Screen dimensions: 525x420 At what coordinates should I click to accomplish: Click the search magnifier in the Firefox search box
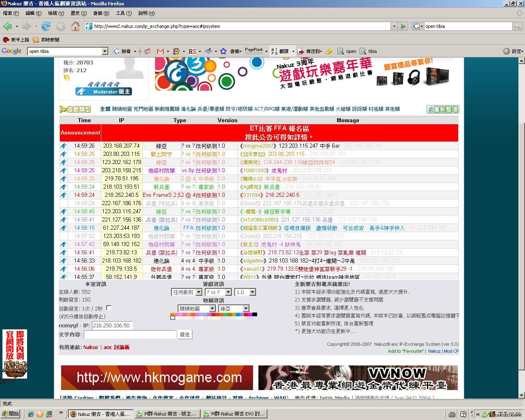518,26
